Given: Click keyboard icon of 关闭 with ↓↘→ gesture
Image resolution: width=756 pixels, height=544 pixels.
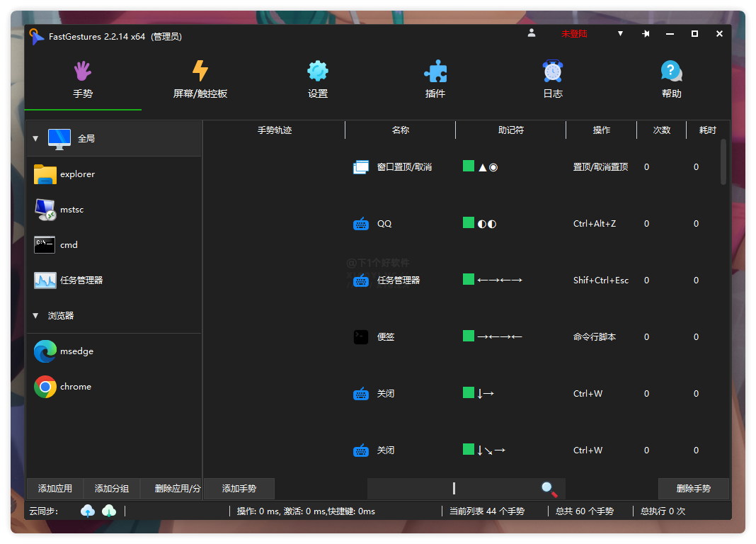Looking at the screenshot, I should coord(360,450).
